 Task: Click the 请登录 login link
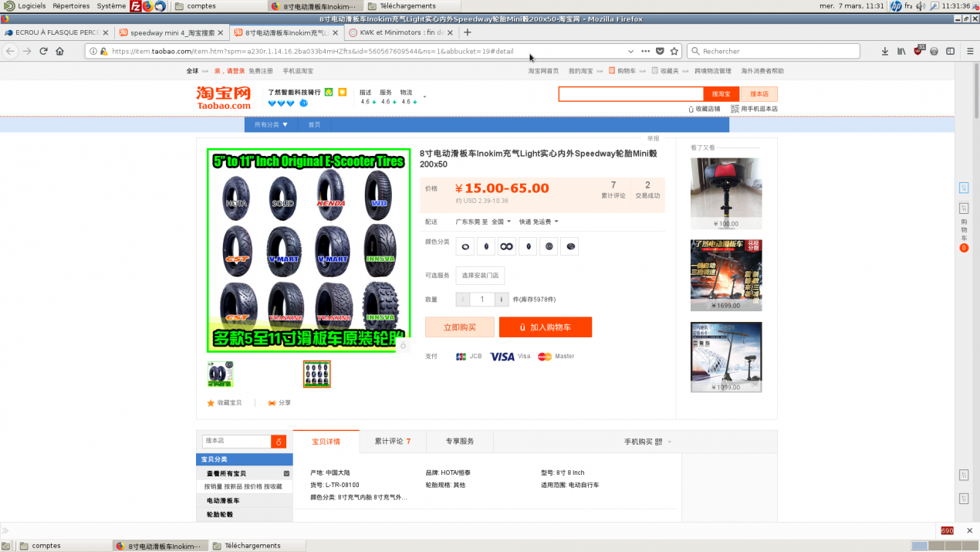pyautogui.click(x=235, y=71)
